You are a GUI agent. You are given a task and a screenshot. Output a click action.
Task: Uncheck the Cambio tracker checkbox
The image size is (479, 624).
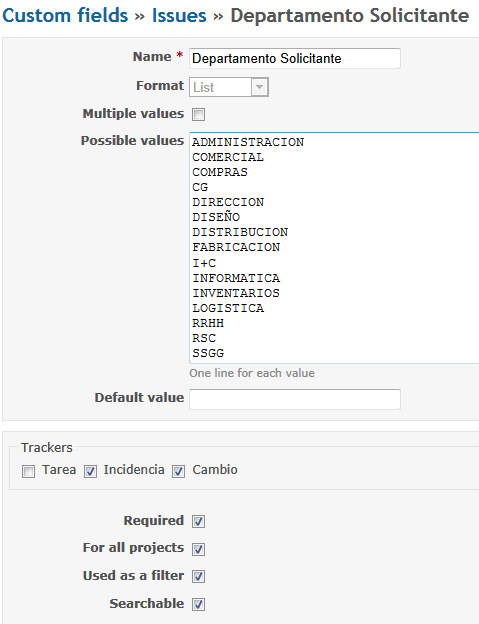tap(178, 472)
